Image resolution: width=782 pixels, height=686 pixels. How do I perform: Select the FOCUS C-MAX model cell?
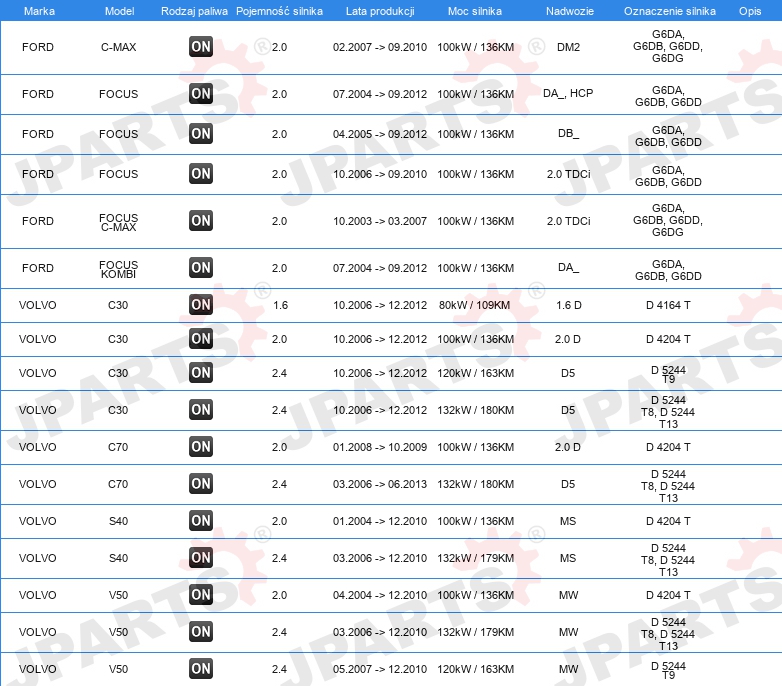[118, 222]
